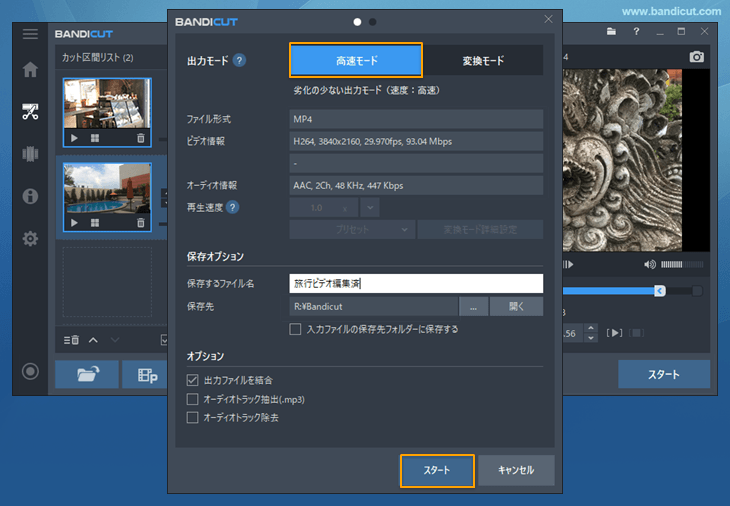Click the ビデオ情報 H264 value field
The image size is (730, 506).
pos(416,142)
